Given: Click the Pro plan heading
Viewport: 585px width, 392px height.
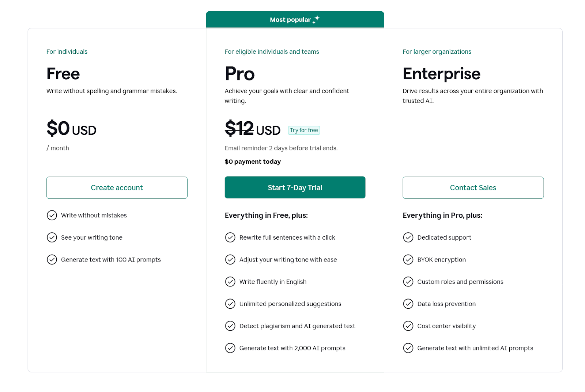Looking at the screenshot, I should (239, 74).
